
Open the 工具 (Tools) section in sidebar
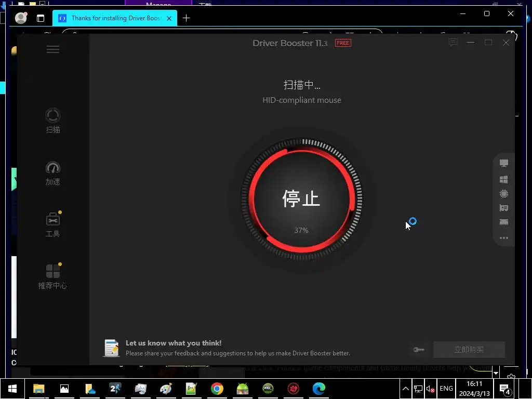pyautogui.click(x=53, y=225)
